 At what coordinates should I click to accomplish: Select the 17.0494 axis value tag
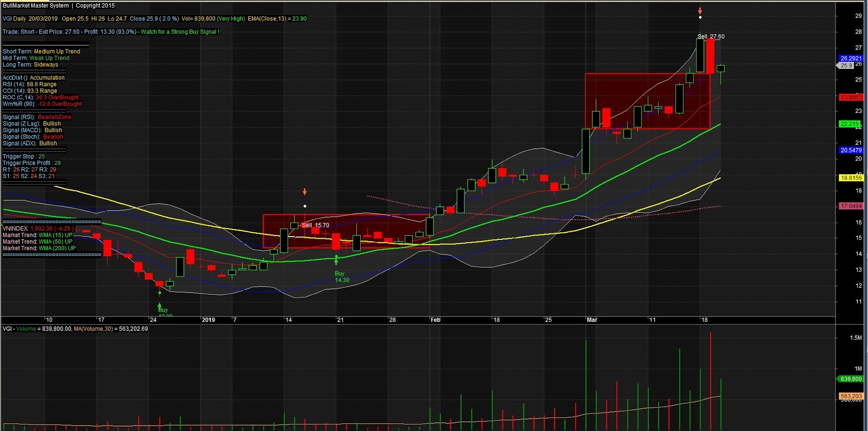[851, 206]
